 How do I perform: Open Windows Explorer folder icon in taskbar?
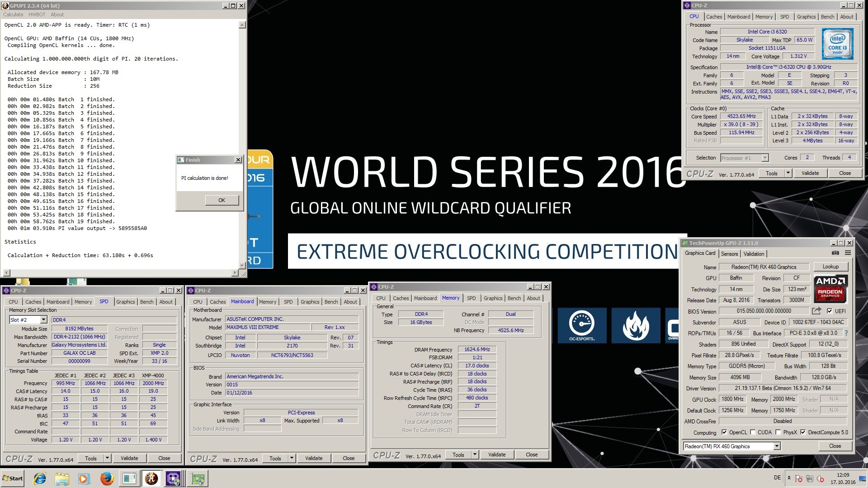pos(62,479)
